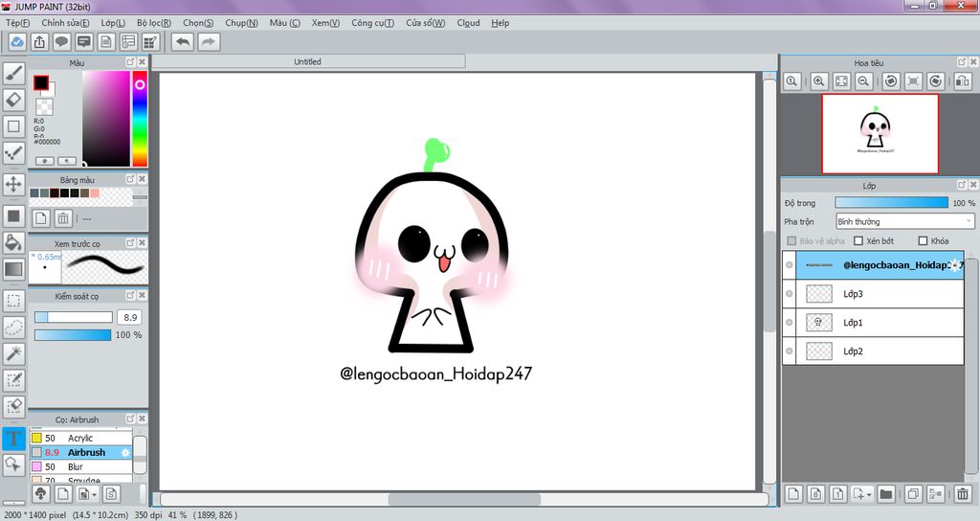Open the add-layer dropdown arrow

click(x=869, y=494)
